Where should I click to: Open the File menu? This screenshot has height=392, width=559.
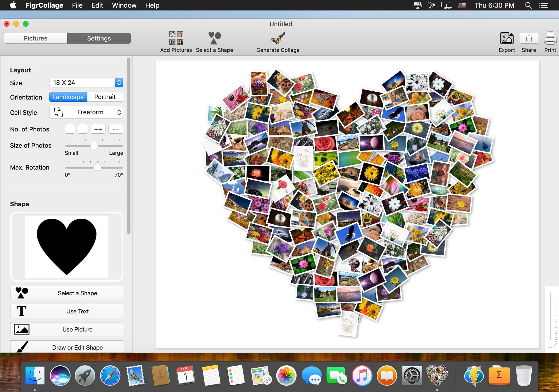click(77, 5)
